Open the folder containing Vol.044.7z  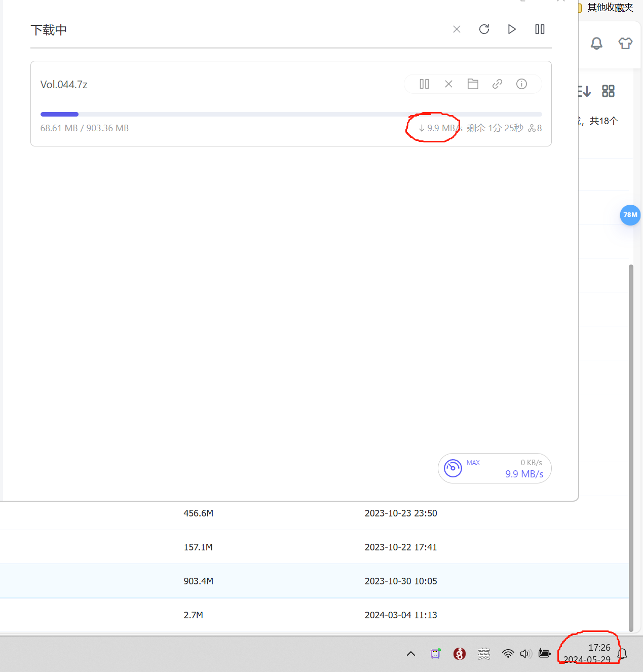click(473, 84)
